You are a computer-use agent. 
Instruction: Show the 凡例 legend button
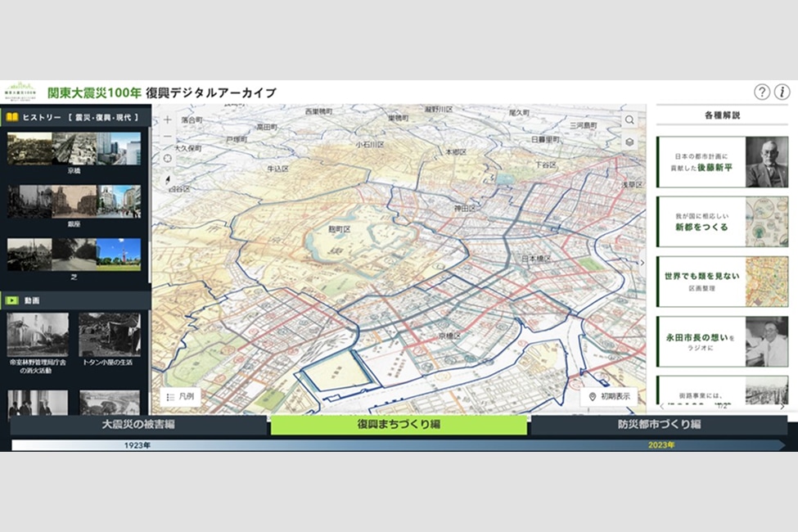(180, 396)
